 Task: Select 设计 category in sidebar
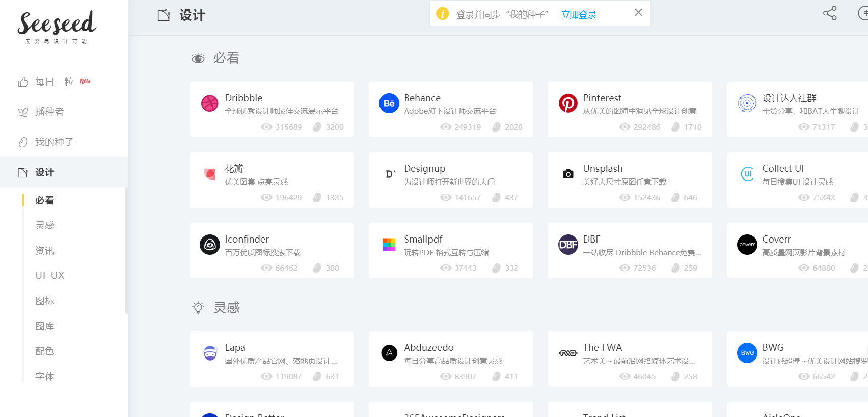coord(64,172)
